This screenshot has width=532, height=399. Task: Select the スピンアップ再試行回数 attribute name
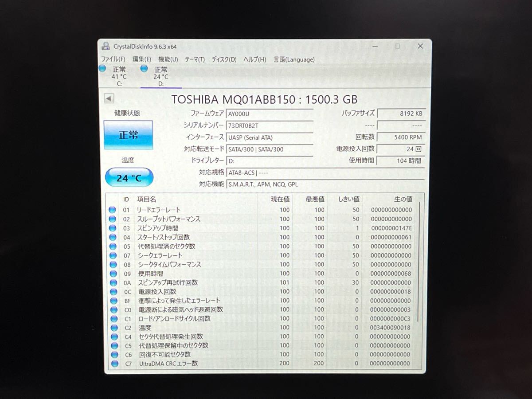click(x=168, y=282)
